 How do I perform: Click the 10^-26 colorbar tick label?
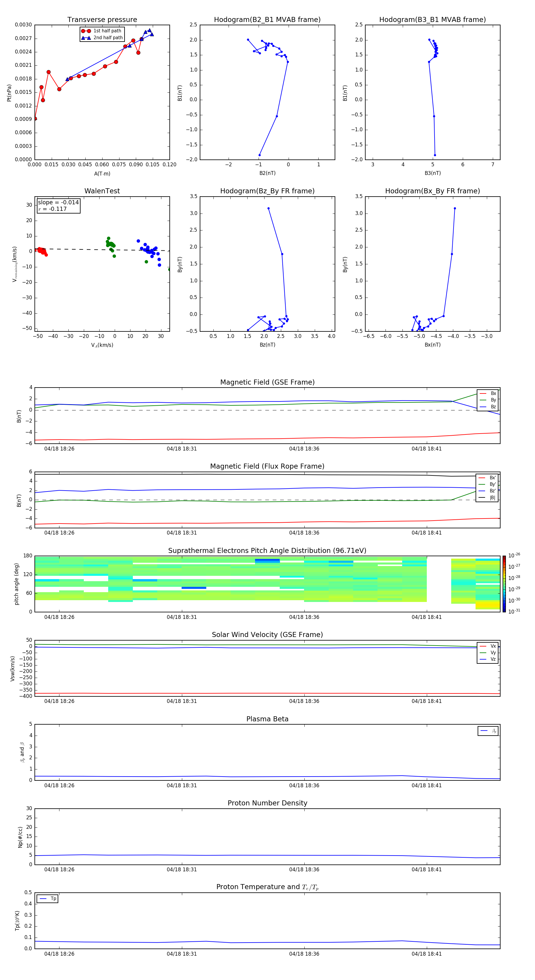(x=514, y=555)
